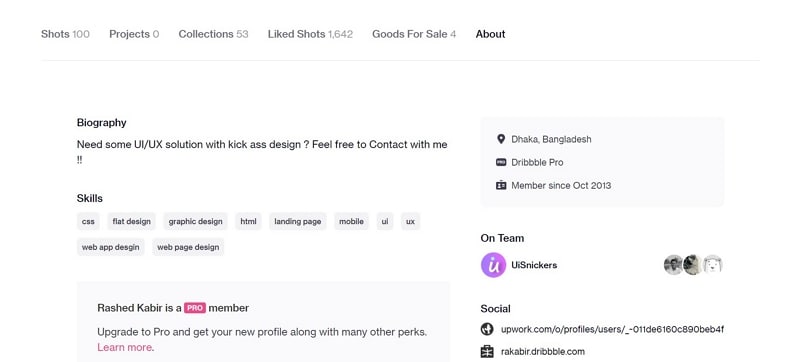
Task: Click the globe icon beside the upwork link
Action: (487, 329)
